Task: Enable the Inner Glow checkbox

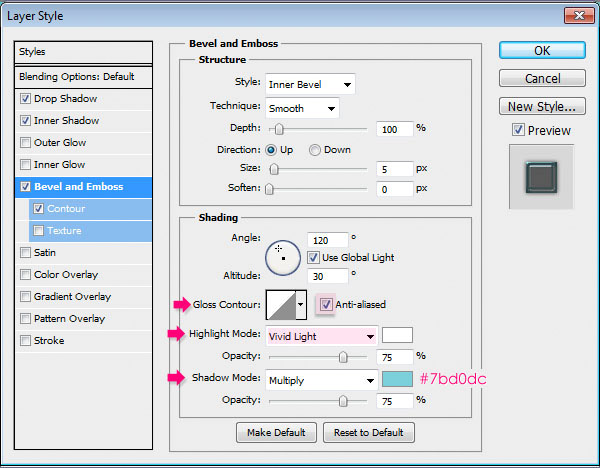Action: point(25,165)
